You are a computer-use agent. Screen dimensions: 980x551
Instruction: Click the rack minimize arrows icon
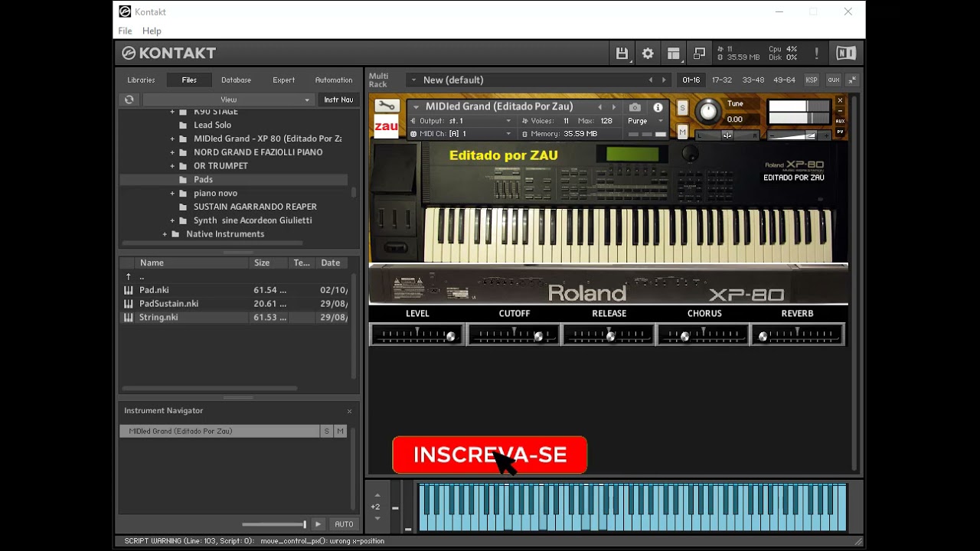click(852, 80)
